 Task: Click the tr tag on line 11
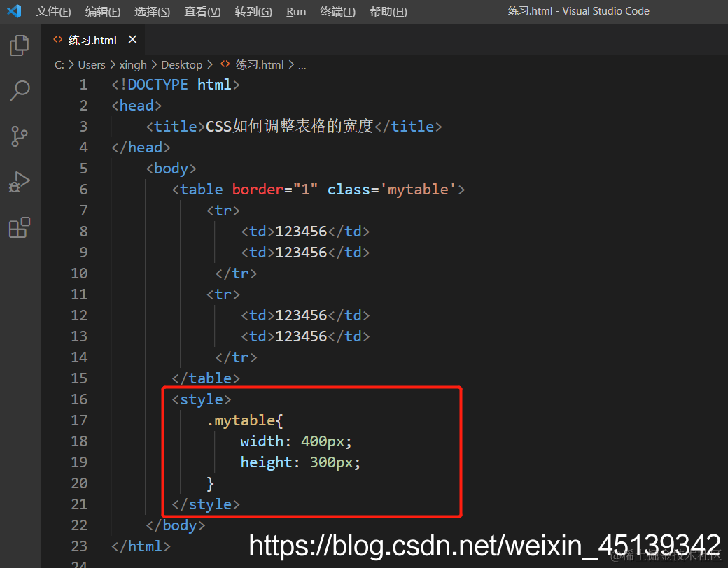[x=223, y=294]
